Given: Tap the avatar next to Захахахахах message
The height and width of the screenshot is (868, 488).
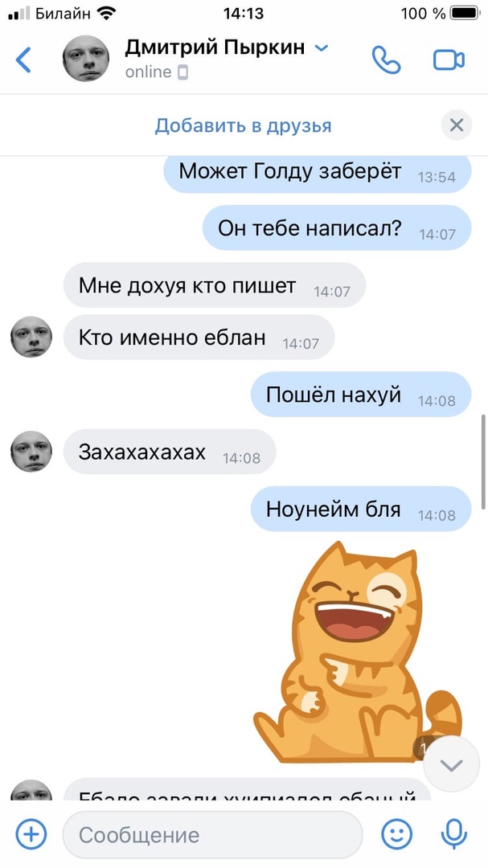Looking at the screenshot, I should pyautogui.click(x=31, y=451).
